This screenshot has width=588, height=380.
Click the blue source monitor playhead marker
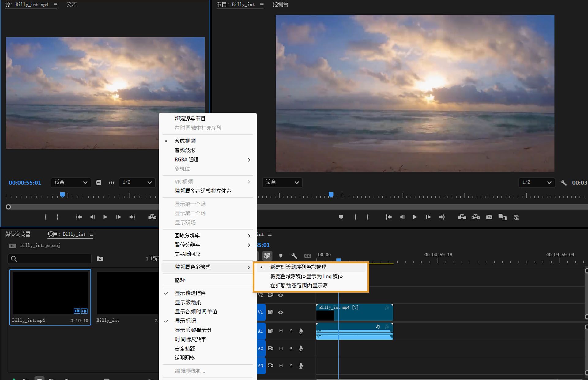pyautogui.click(x=62, y=195)
